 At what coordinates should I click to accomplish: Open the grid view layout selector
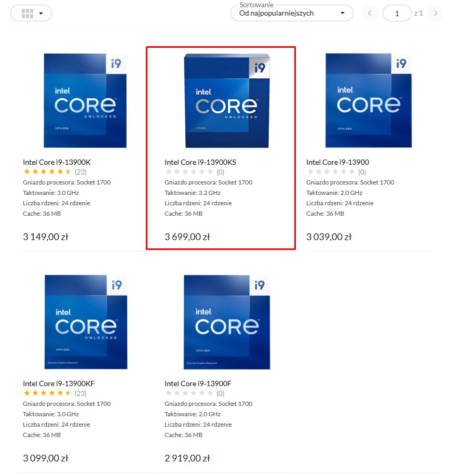click(31, 13)
